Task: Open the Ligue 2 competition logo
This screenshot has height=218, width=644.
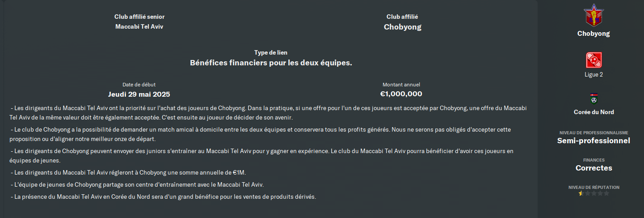Action: point(593,60)
